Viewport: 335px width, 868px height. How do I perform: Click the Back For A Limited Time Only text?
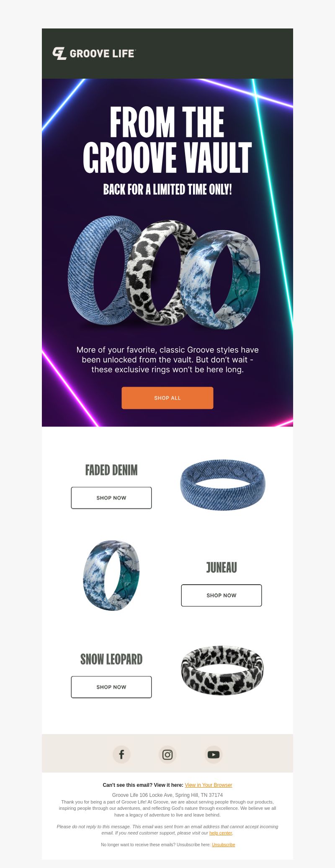click(167, 190)
